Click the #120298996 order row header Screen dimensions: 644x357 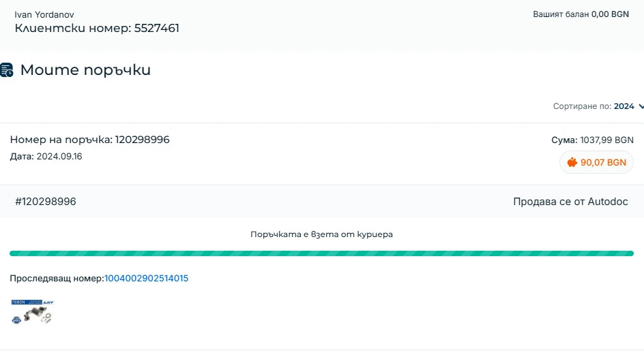pos(46,202)
